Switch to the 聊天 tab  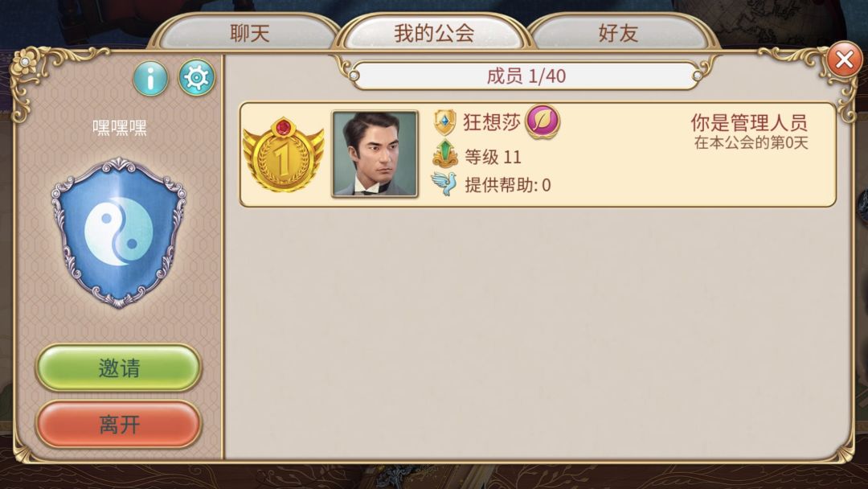(250, 34)
